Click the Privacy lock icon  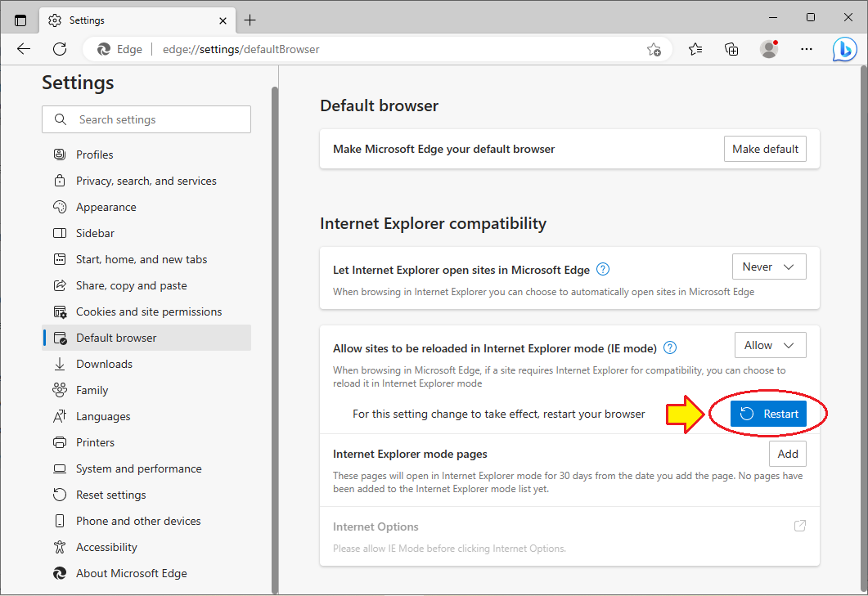(60, 181)
